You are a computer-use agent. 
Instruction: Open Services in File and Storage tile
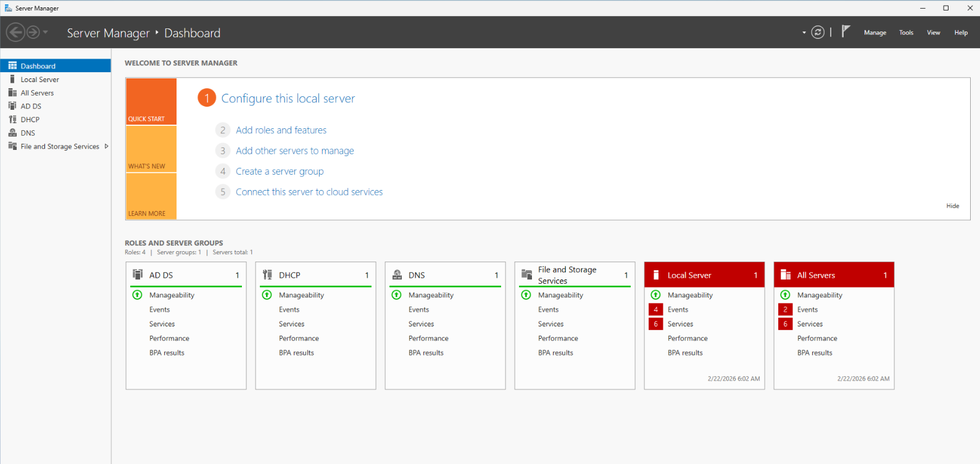(x=550, y=324)
